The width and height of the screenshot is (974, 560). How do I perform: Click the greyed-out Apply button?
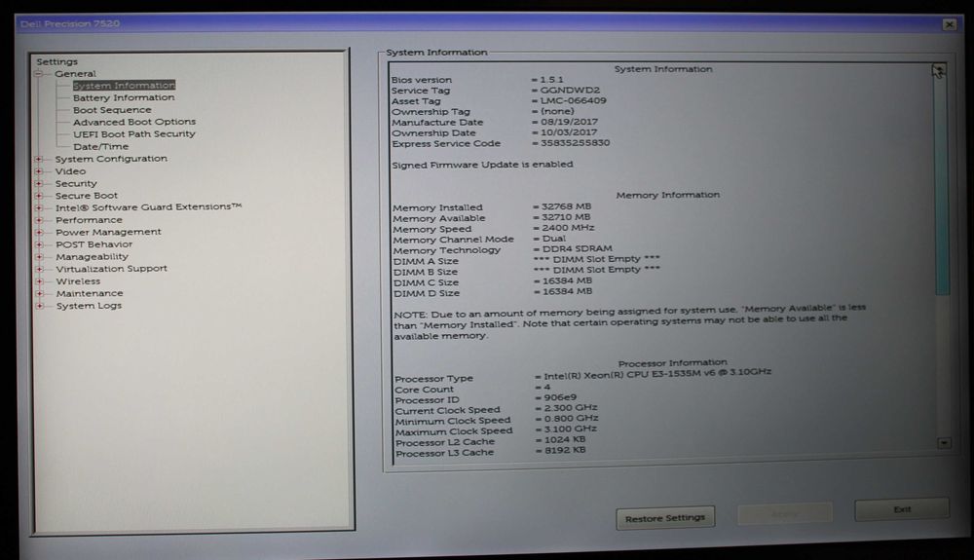(x=784, y=514)
